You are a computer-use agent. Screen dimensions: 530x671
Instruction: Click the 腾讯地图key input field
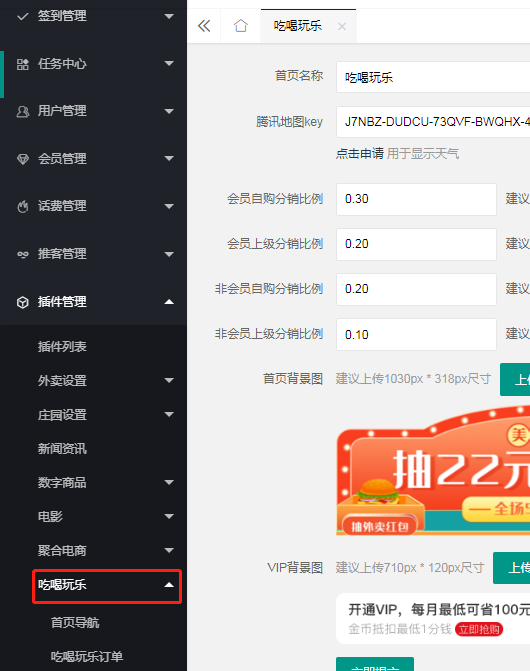433,122
